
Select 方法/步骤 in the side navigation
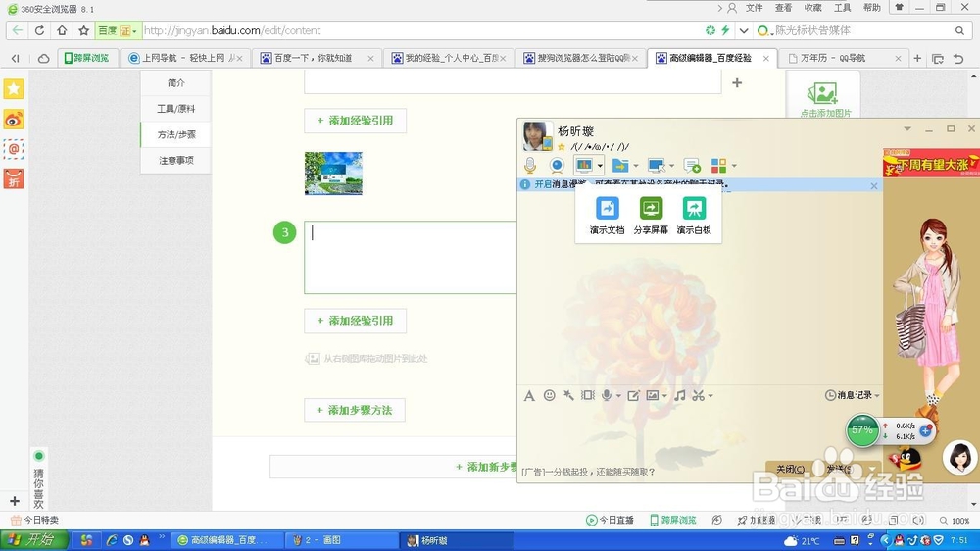pos(176,134)
